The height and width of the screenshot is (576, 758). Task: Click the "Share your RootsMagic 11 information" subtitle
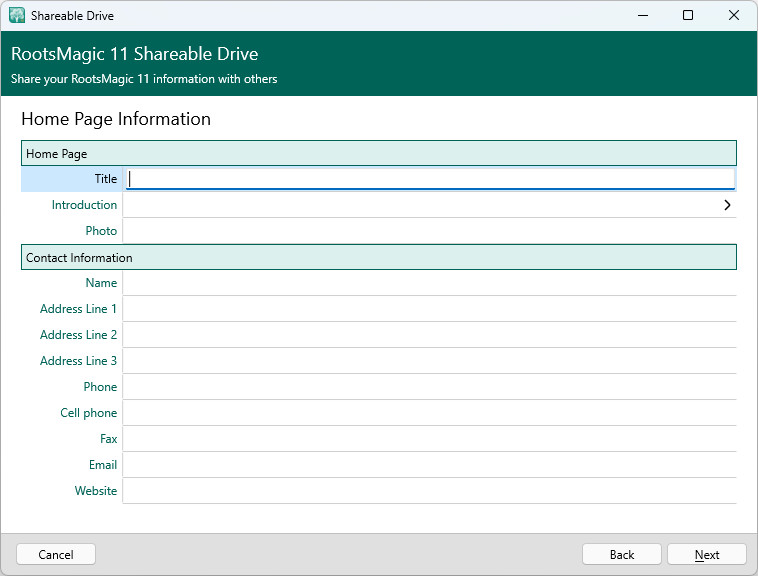click(x=144, y=79)
